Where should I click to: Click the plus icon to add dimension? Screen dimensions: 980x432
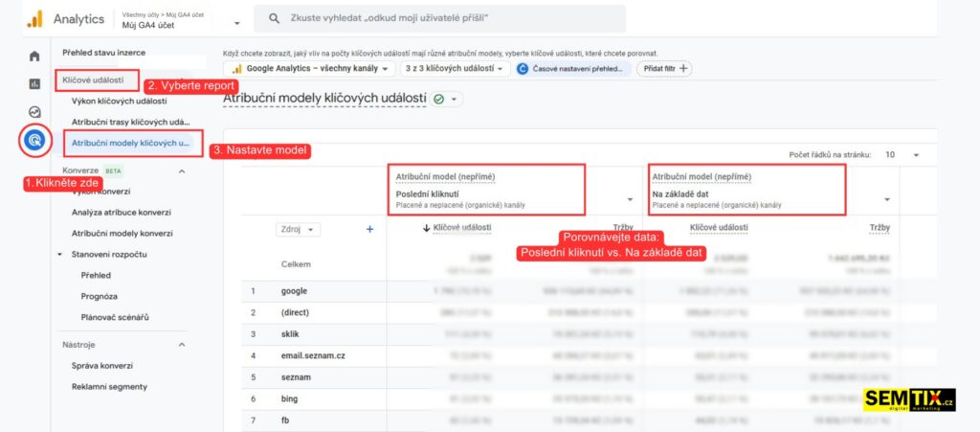click(369, 229)
